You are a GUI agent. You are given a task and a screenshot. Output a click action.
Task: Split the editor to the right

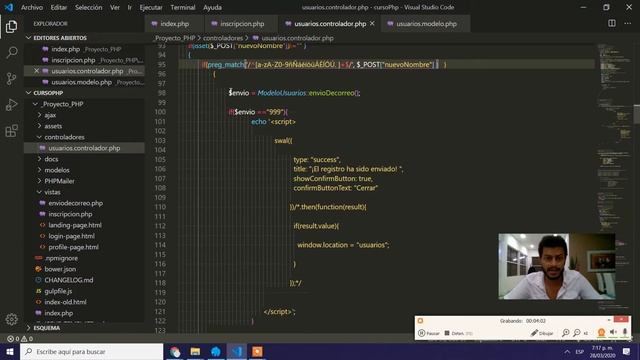[612, 23]
